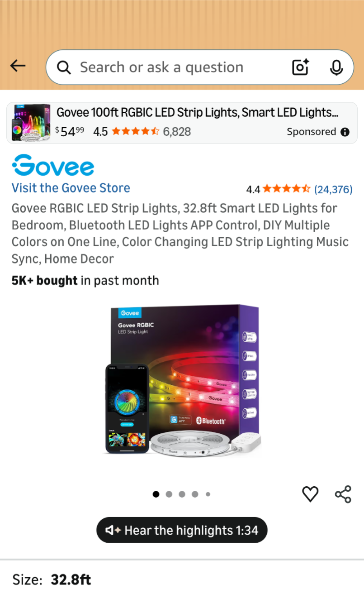The height and width of the screenshot is (589, 364).
Task: Tap the share icon
Action: point(343,494)
